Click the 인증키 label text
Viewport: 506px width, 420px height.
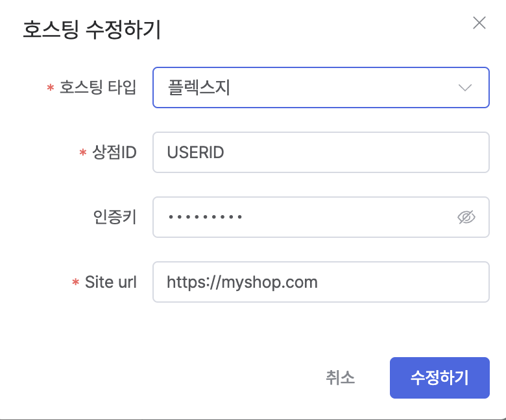click(x=115, y=217)
